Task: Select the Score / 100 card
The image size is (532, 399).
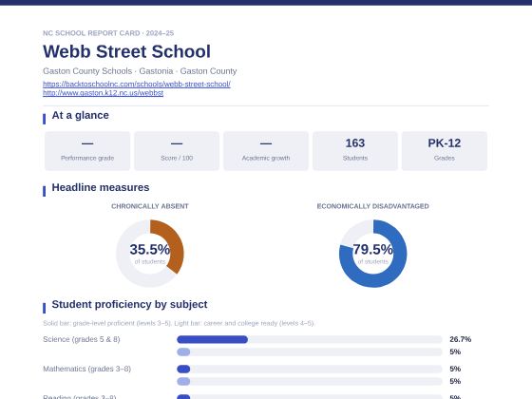Action: 177,151
